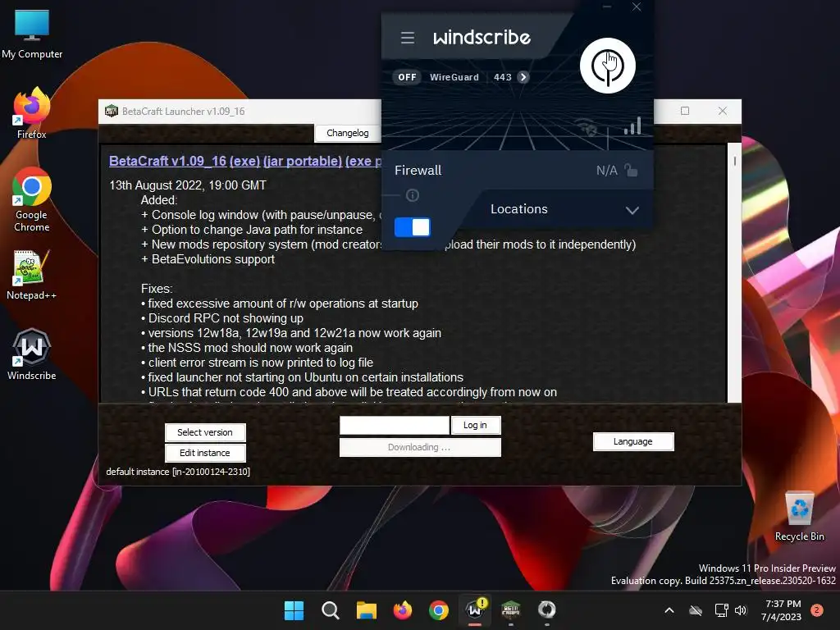Click the changelog vertical scrollbar
Viewport: 840px width, 630px height.
[734, 272]
